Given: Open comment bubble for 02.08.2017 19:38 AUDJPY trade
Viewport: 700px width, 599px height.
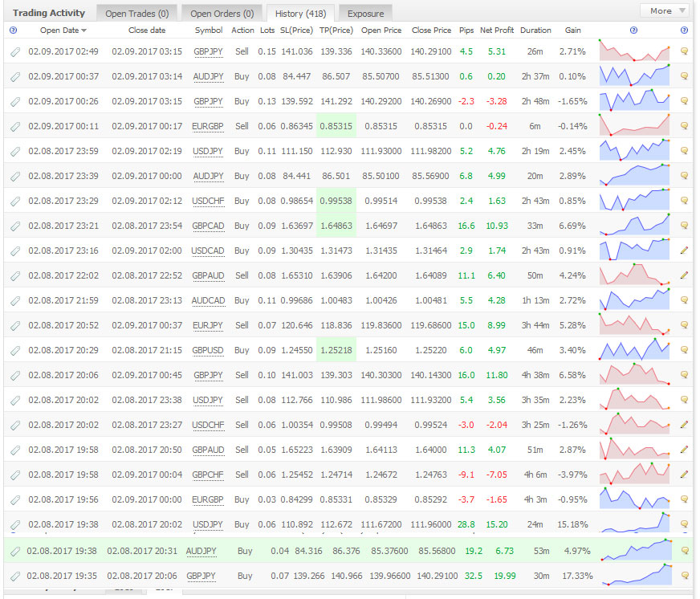Looking at the screenshot, I should [x=685, y=551].
